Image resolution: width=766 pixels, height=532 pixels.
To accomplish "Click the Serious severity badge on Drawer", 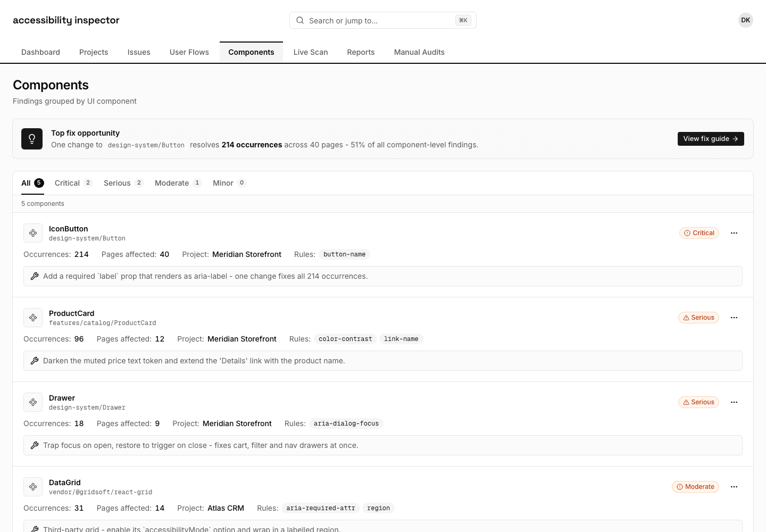I will tap(698, 402).
